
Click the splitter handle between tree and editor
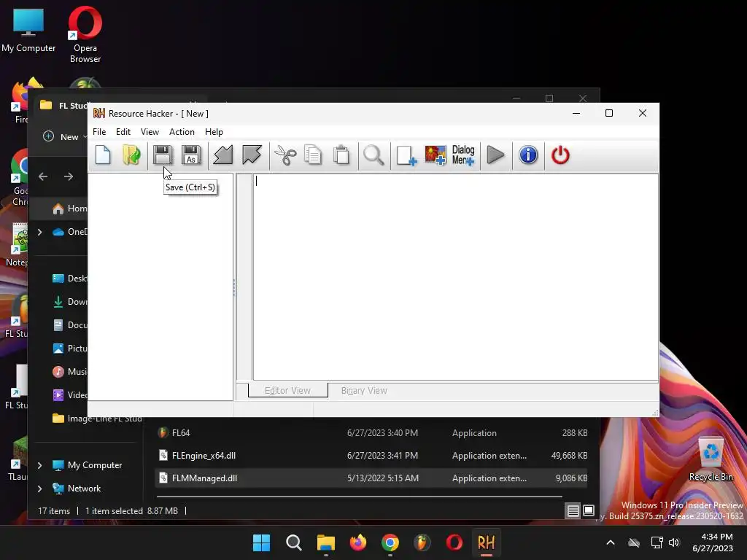234,287
